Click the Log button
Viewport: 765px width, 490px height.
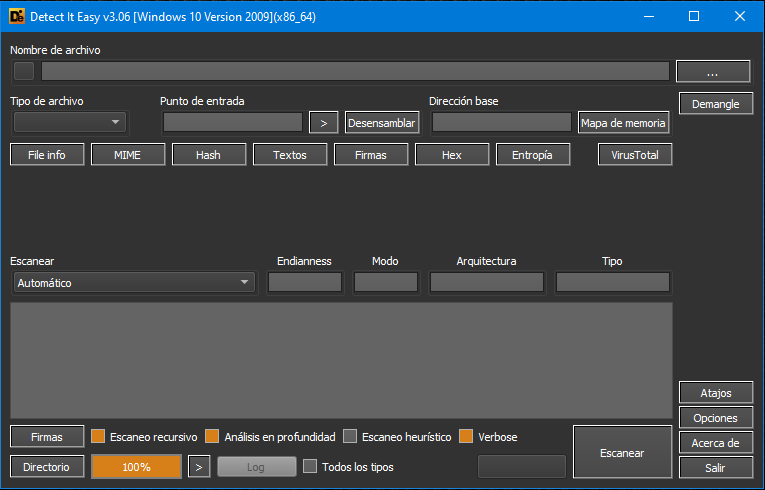256,467
